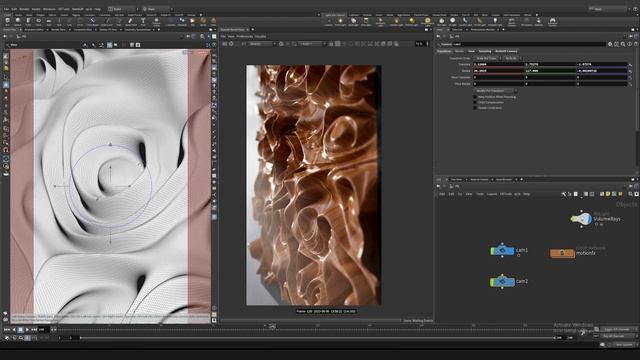Click the current frame number field on playbar
The width and height of the screenshot is (640, 360).
point(43,329)
